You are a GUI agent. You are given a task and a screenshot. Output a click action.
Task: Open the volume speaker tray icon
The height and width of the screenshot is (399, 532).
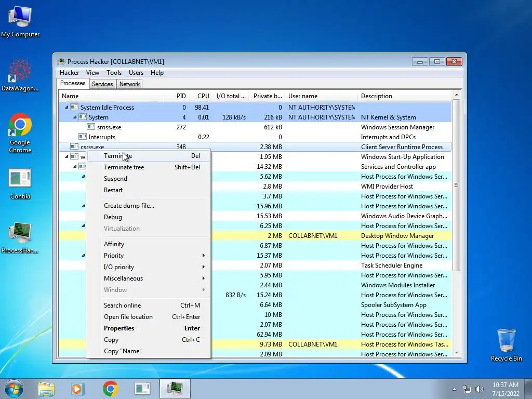(480, 390)
